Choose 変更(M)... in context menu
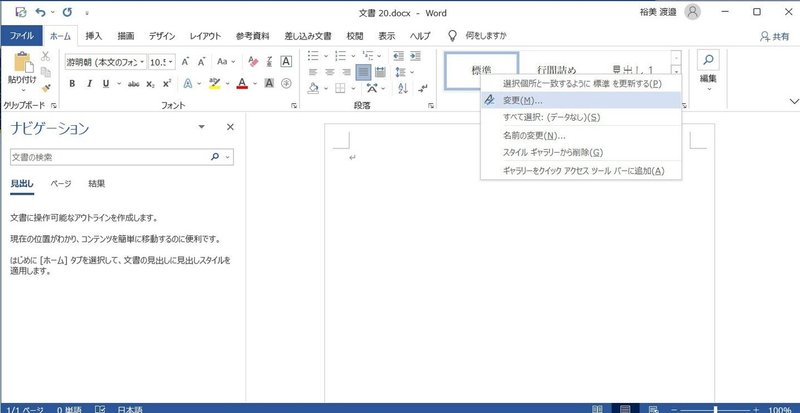800x413 pixels. (581, 100)
